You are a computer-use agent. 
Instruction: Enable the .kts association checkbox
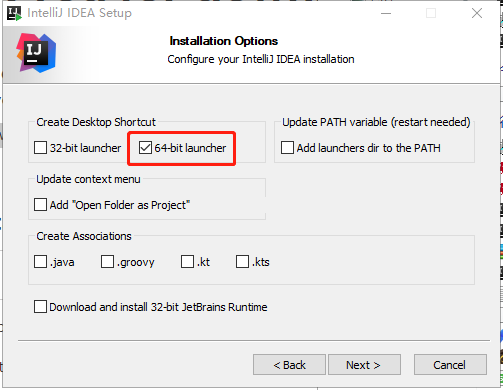(x=242, y=262)
